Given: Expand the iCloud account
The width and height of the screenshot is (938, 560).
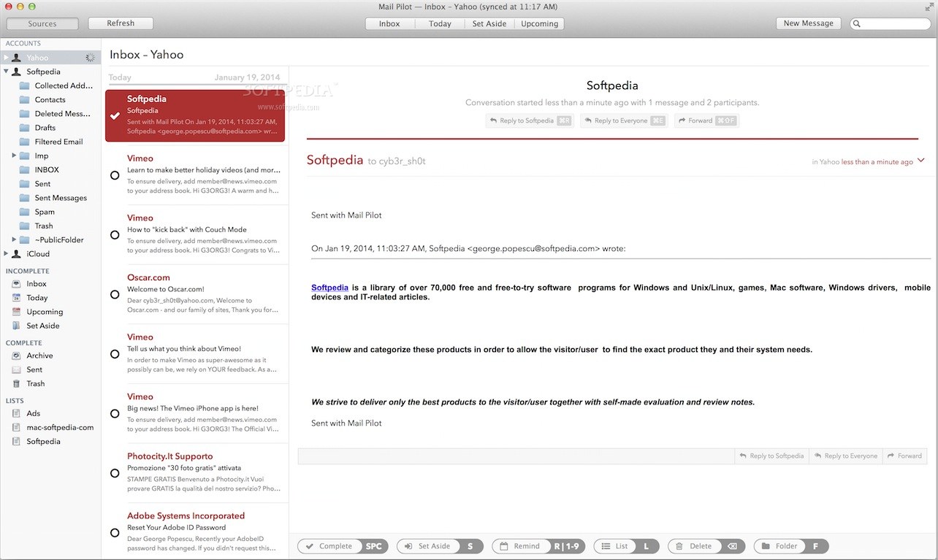Looking at the screenshot, I should click(x=7, y=254).
